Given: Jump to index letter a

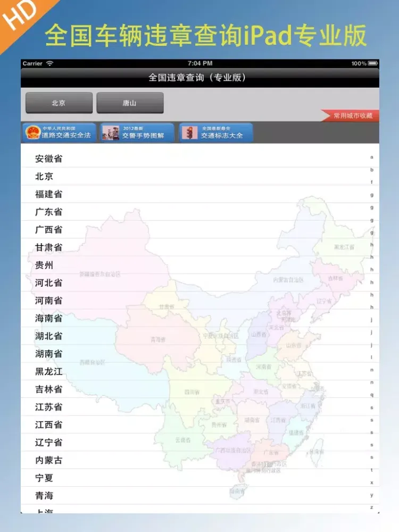Looking at the screenshot, I should point(372,157).
